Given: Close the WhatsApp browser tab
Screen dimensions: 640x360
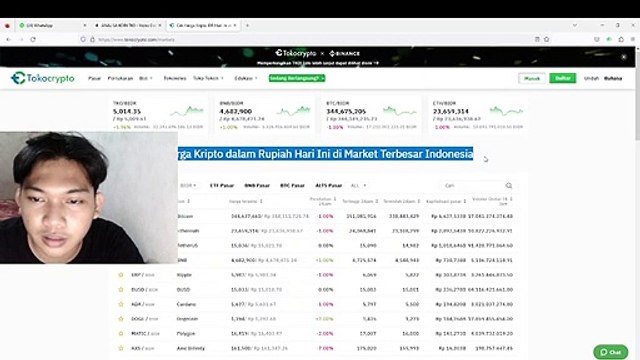Looking at the screenshot, I should click(x=85, y=25).
